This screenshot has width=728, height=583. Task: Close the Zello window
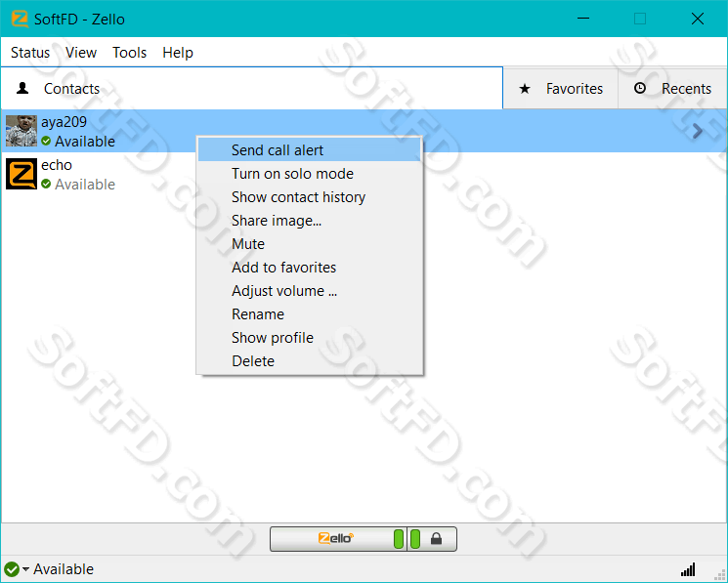(x=698, y=19)
